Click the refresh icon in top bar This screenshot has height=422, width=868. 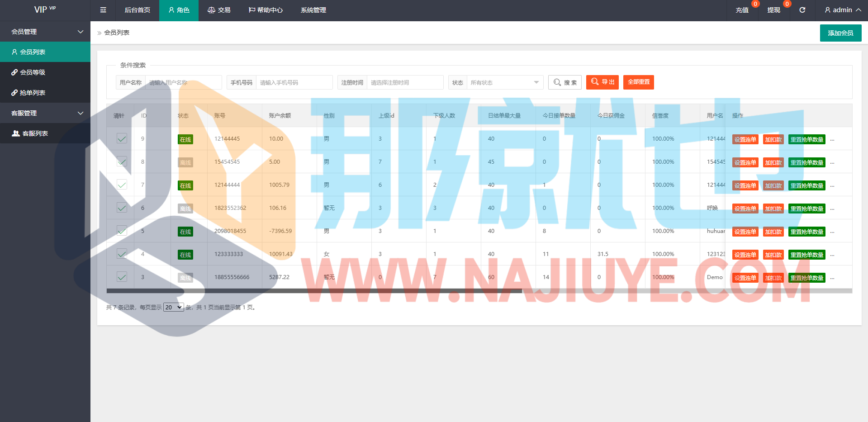[802, 10]
